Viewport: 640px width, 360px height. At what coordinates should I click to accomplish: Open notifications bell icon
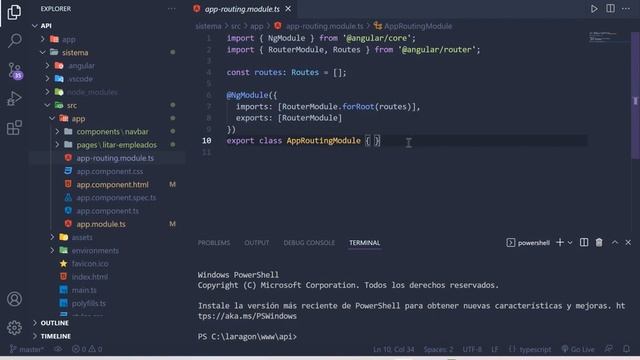(x=627, y=349)
